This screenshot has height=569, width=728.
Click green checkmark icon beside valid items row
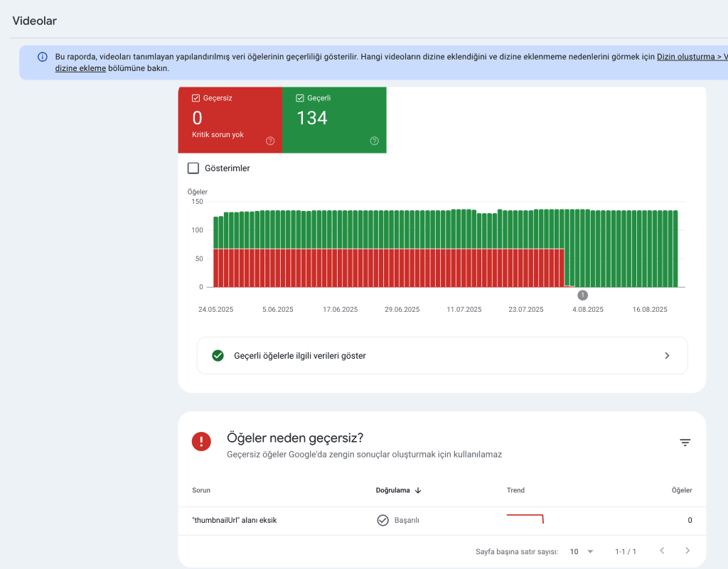218,355
